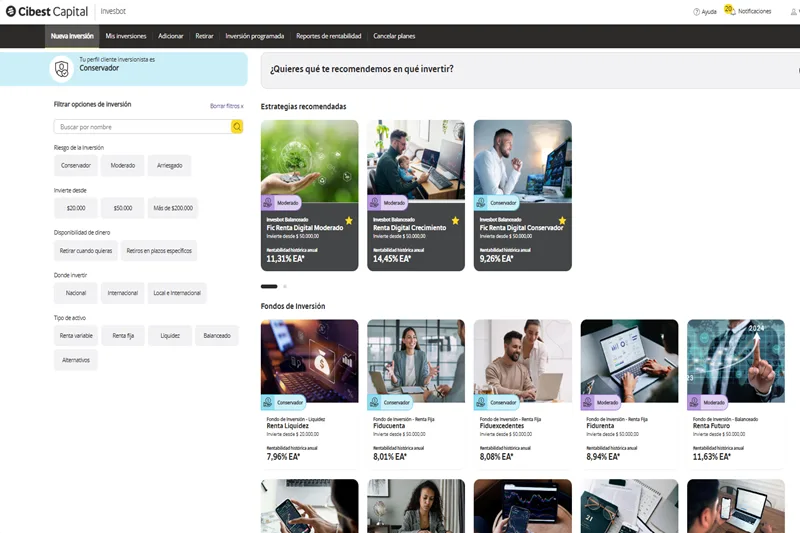Enable the Renta variable asset filter
Image resolution: width=800 pixels, height=533 pixels.
click(76, 336)
